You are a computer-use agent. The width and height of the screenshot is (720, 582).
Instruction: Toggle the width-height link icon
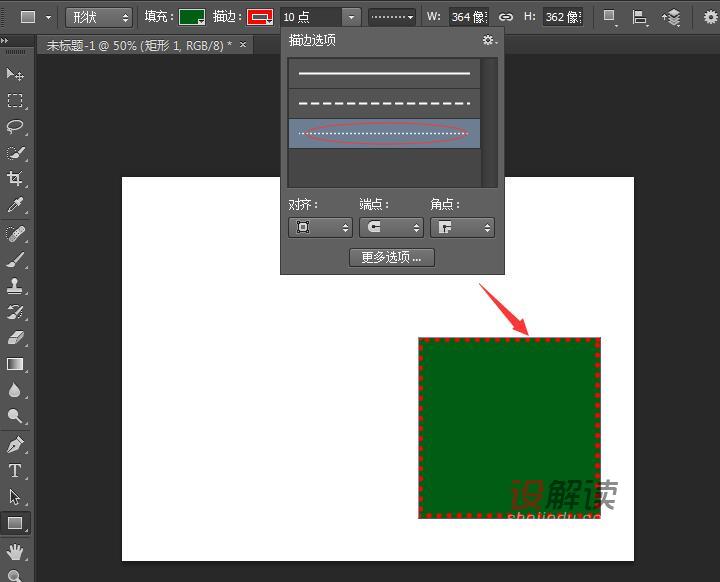click(x=506, y=17)
